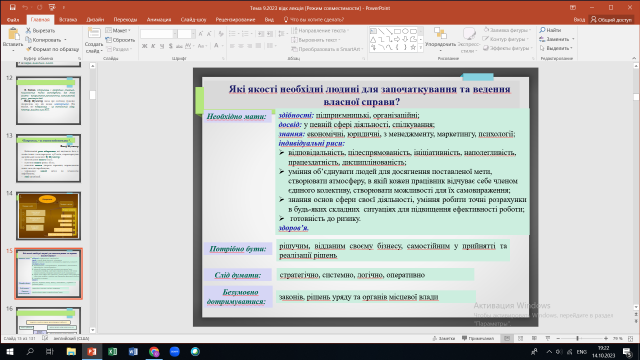Increase list indent level icon
640x360 pixels.
pos(269,34)
